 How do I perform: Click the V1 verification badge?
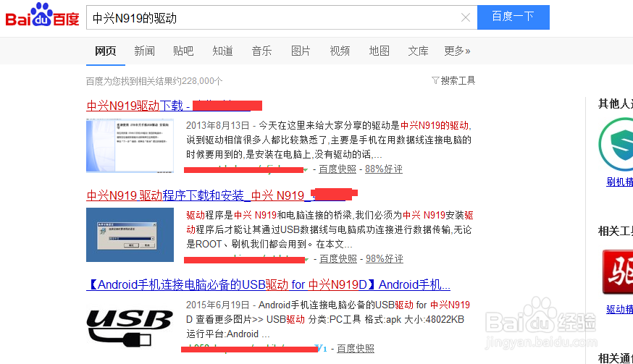click(322, 348)
